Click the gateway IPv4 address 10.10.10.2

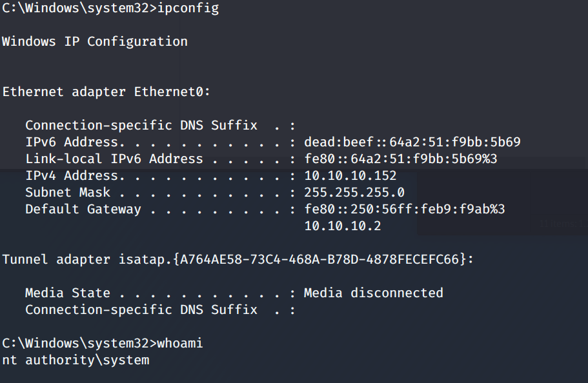pyautogui.click(x=343, y=226)
